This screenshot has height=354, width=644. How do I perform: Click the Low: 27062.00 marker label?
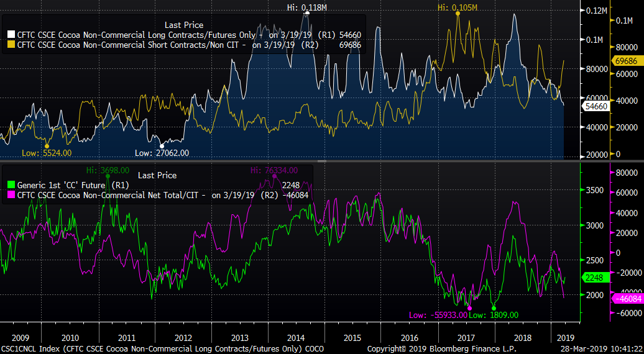[x=162, y=153]
